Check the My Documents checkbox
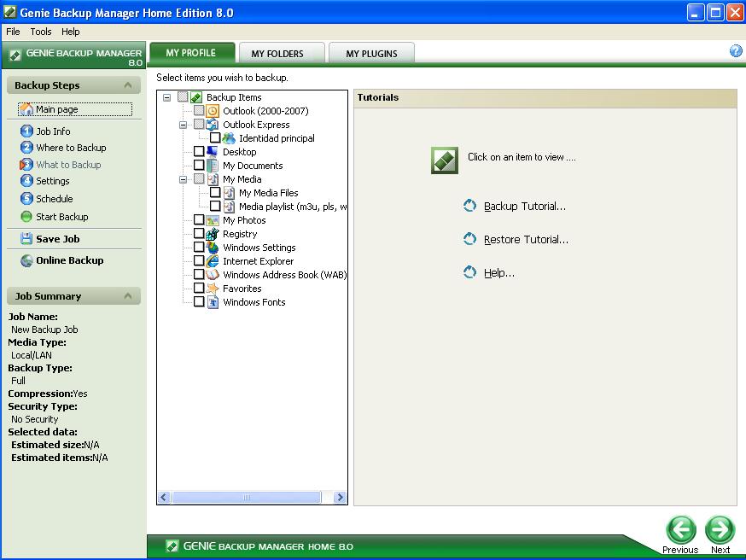 click(x=199, y=165)
